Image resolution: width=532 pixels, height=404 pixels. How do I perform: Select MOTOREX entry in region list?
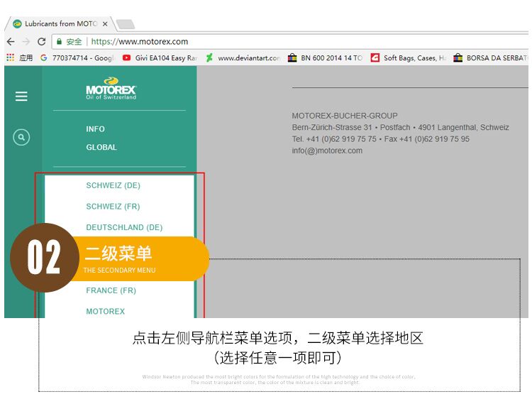pyautogui.click(x=105, y=311)
